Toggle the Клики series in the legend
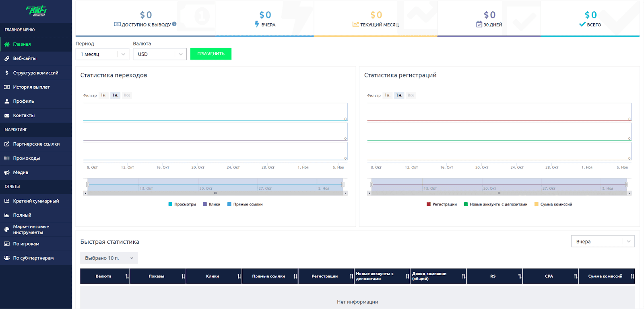 coord(212,204)
